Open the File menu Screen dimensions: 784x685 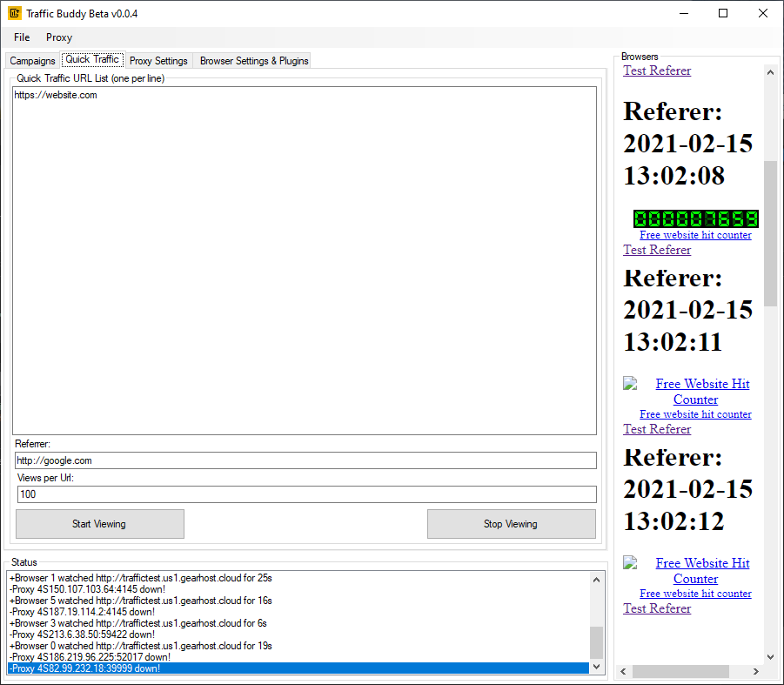click(21, 37)
